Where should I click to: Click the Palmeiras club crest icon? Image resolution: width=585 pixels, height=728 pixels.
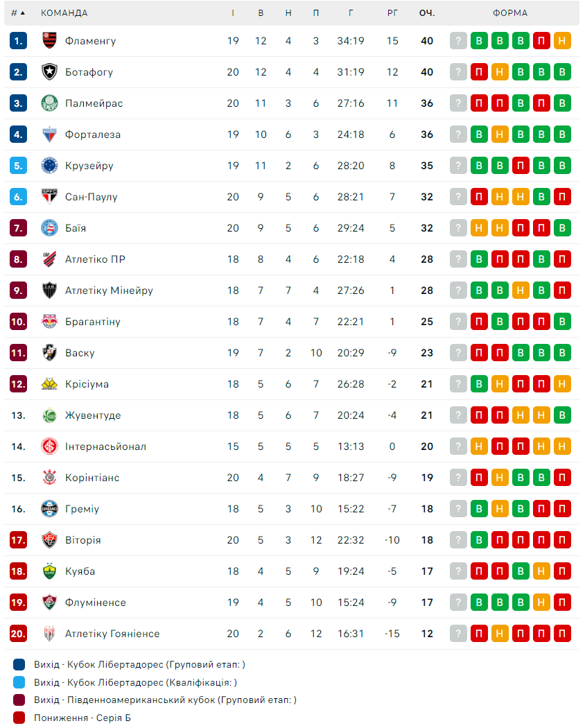coord(49,103)
